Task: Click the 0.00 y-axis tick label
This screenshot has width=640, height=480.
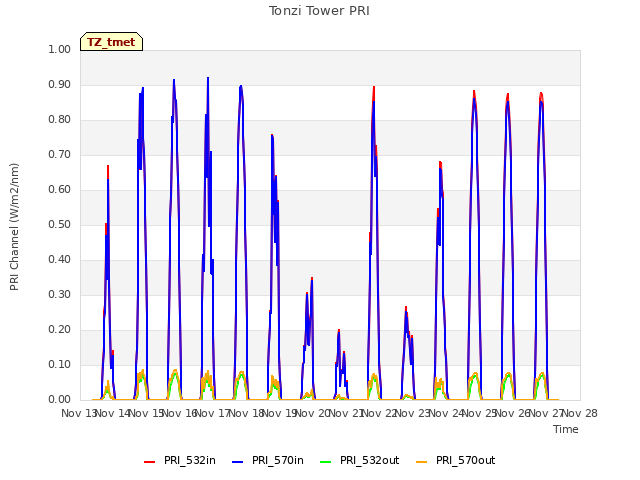Action: click(x=60, y=400)
